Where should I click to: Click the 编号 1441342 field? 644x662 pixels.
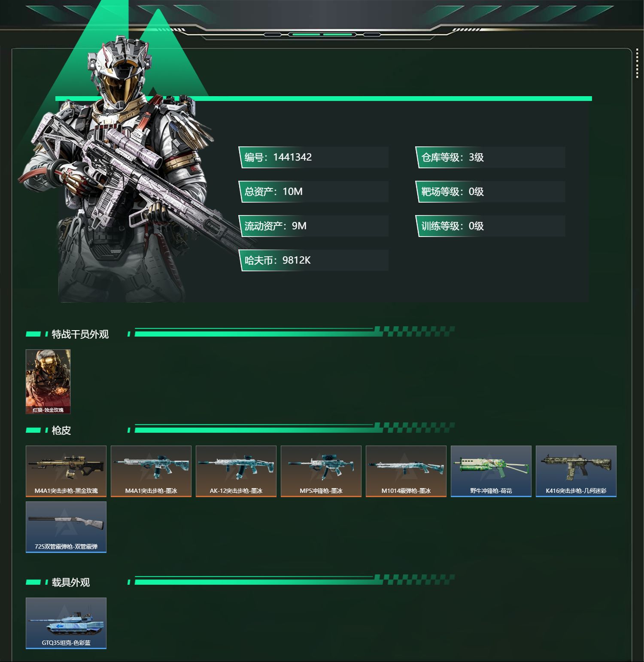tap(314, 157)
